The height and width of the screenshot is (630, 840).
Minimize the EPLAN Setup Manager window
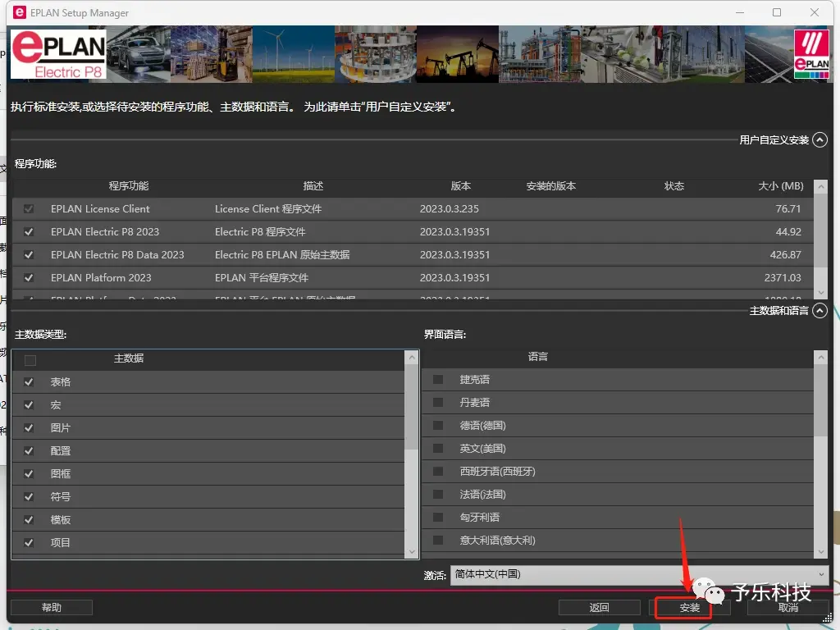click(x=740, y=12)
